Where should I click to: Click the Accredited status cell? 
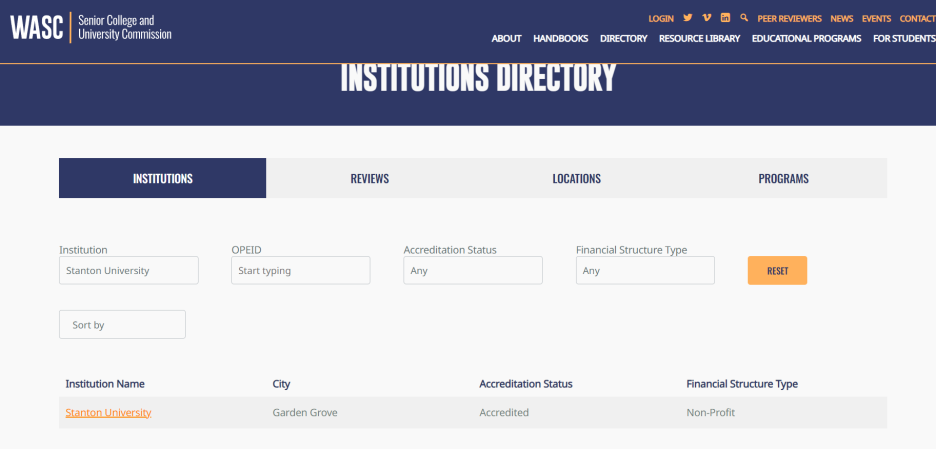[x=504, y=413]
